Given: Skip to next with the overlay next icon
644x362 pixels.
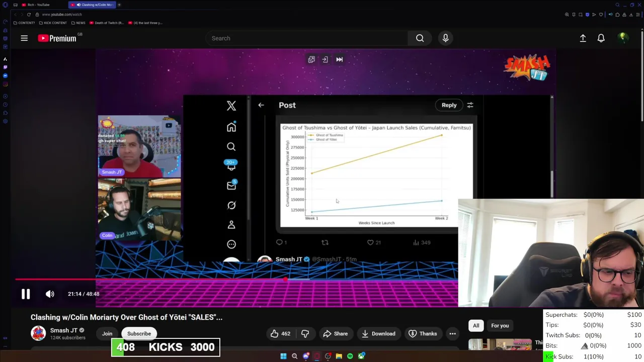Looking at the screenshot, I should [339, 59].
